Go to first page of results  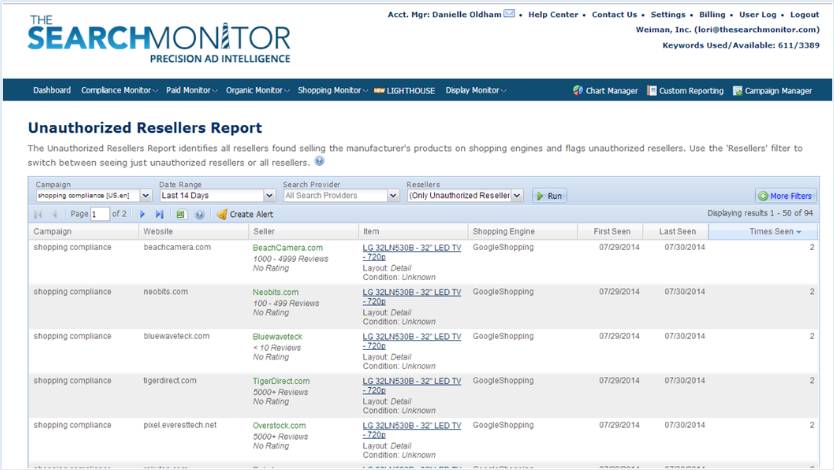[38, 214]
